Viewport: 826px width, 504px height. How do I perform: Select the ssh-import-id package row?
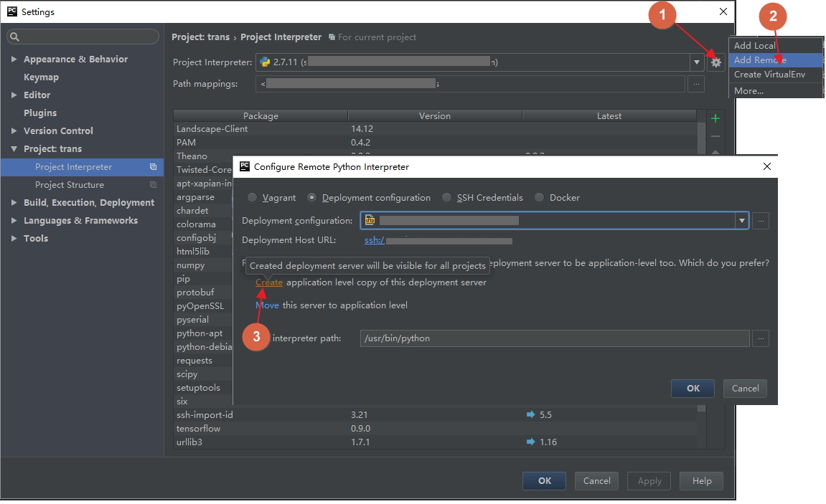pos(435,414)
